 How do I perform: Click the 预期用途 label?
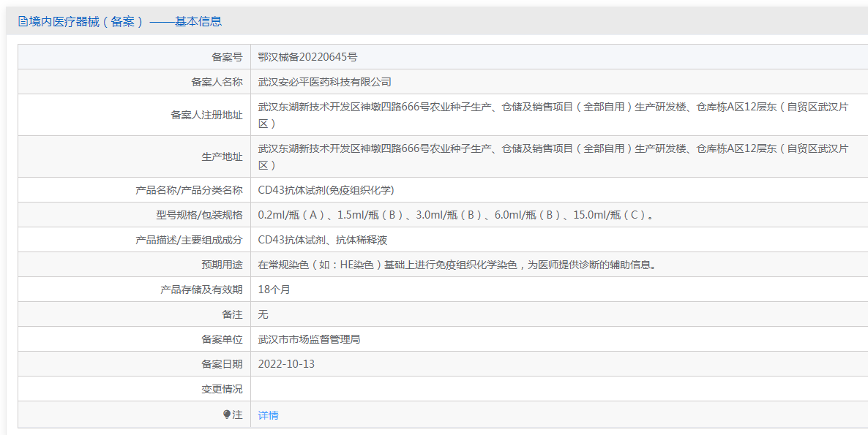(222, 265)
